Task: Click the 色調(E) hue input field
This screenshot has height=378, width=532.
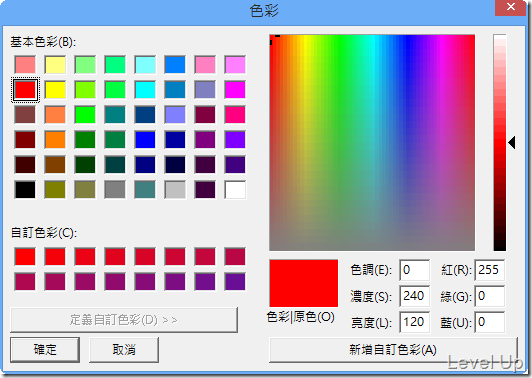Action: [415, 270]
